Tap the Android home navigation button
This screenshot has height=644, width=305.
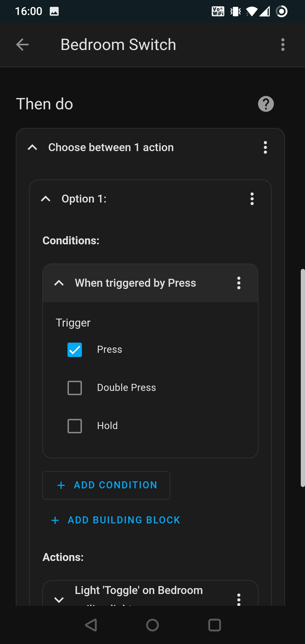coord(152,625)
